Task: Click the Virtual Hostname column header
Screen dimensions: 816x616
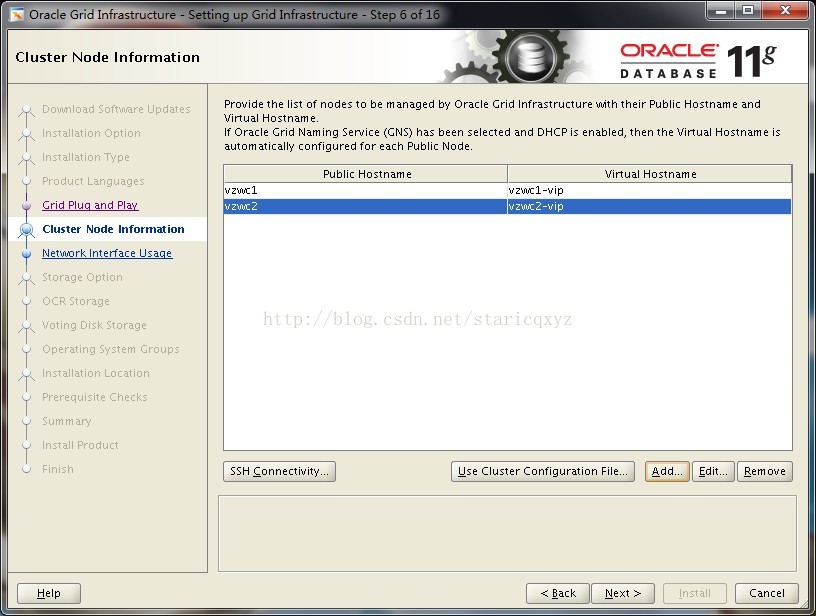Action: click(650, 174)
